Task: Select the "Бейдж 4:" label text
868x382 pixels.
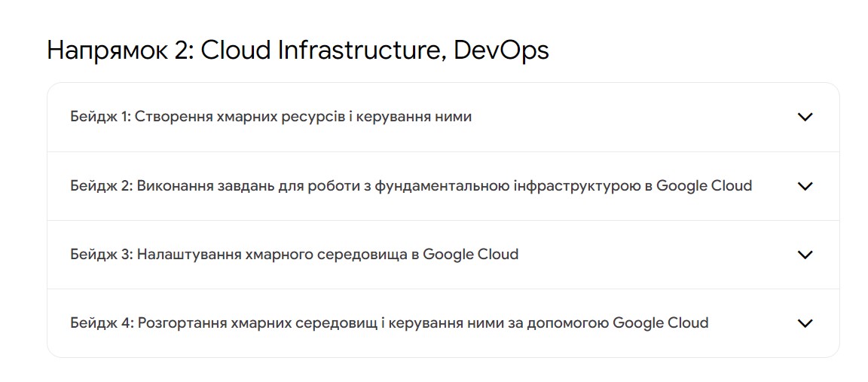Action: pyautogui.click(x=102, y=323)
